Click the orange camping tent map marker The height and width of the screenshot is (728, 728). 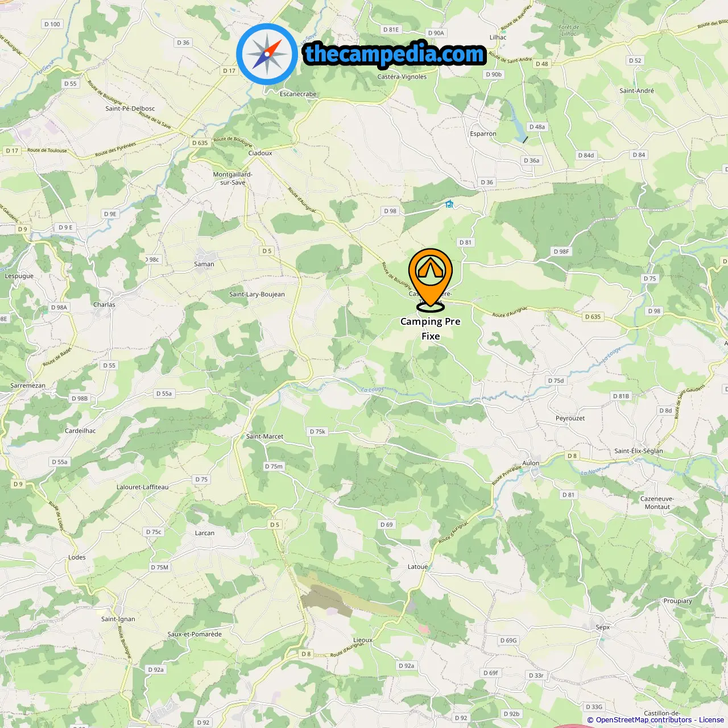pos(431,279)
